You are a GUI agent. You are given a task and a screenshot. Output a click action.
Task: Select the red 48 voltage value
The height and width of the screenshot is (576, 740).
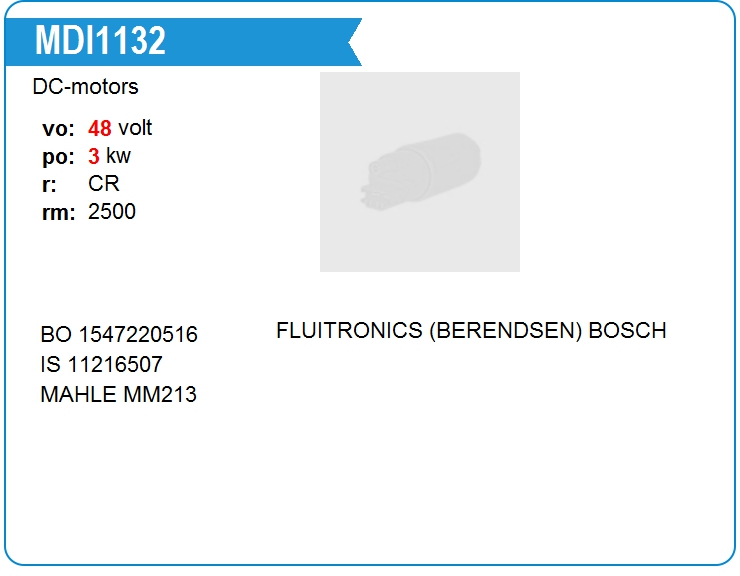coord(100,129)
